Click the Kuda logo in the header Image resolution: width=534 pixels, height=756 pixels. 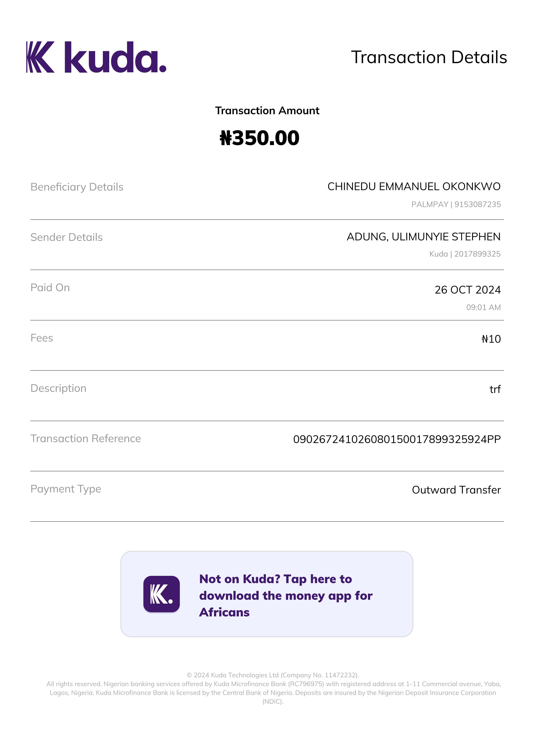(x=96, y=57)
